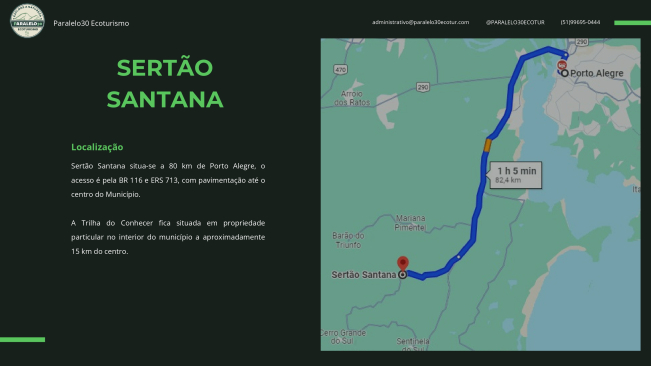Click the red transit icon near Porto Alegre
The width and height of the screenshot is (651, 366).
tap(562, 65)
